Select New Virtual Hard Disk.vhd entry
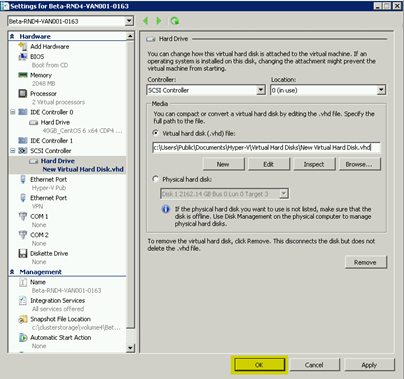Image resolution: width=404 pixels, height=379 pixels. click(83, 169)
